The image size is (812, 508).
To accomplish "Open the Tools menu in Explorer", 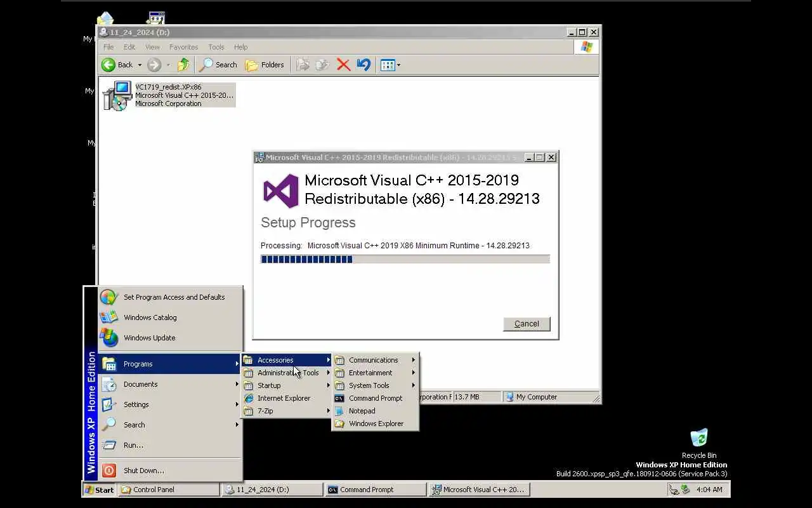I will [216, 47].
